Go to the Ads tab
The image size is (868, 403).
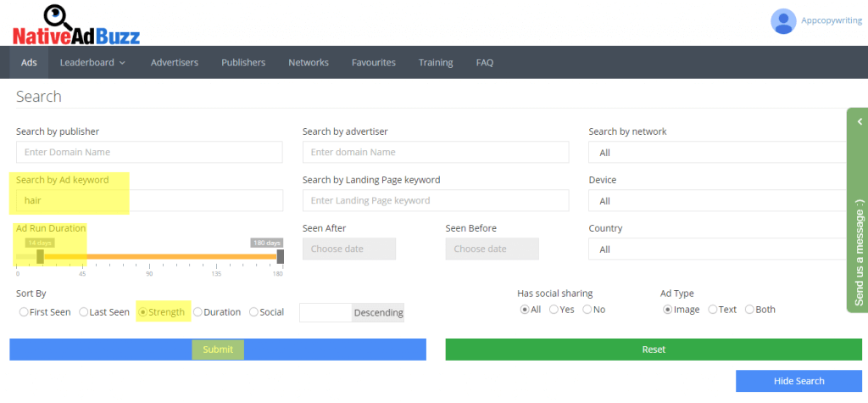click(29, 63)
